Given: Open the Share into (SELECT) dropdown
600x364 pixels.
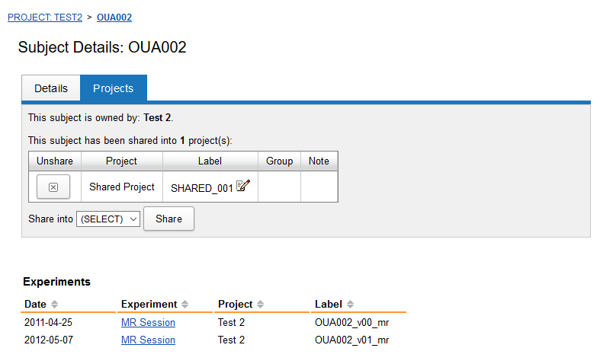Looking at the screenshot, I should 108,219.
